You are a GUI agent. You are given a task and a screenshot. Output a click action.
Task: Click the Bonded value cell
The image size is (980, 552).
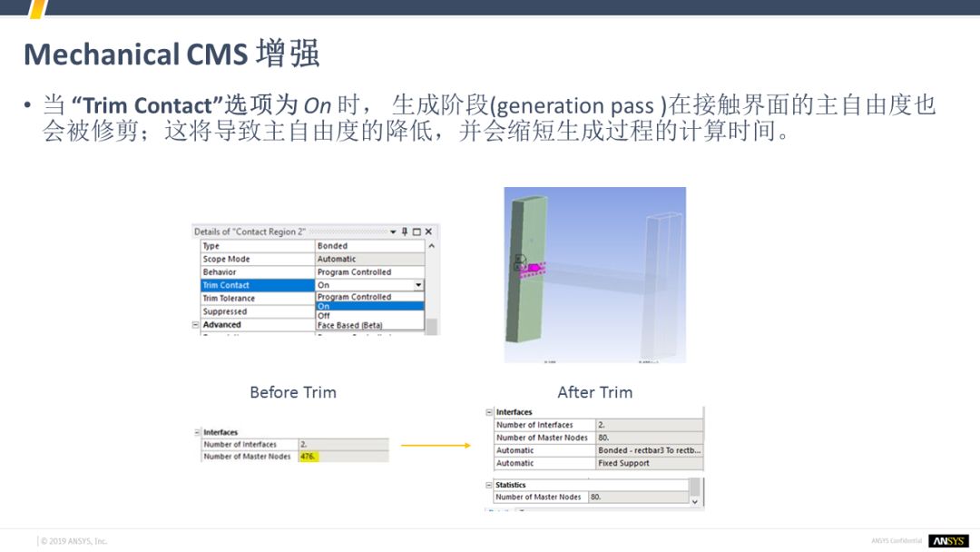tap(369, 246)
